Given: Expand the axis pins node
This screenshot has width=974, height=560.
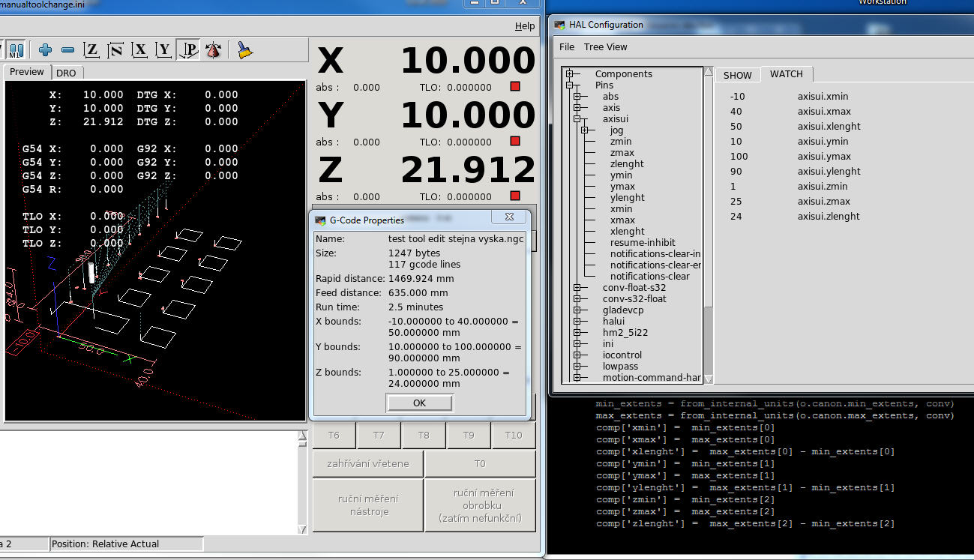Looking at the screenshot, I should (x=577, y=108).
